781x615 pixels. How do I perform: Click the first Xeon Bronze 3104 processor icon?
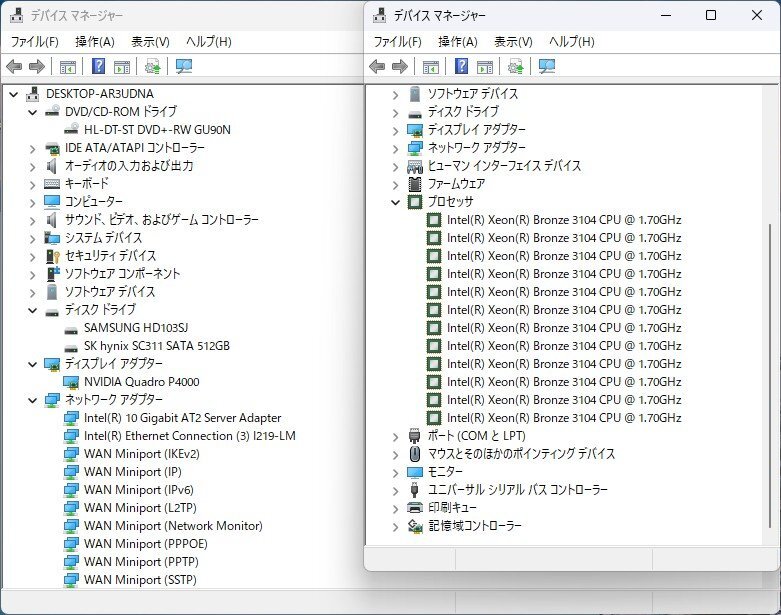(x=434, y=220)
